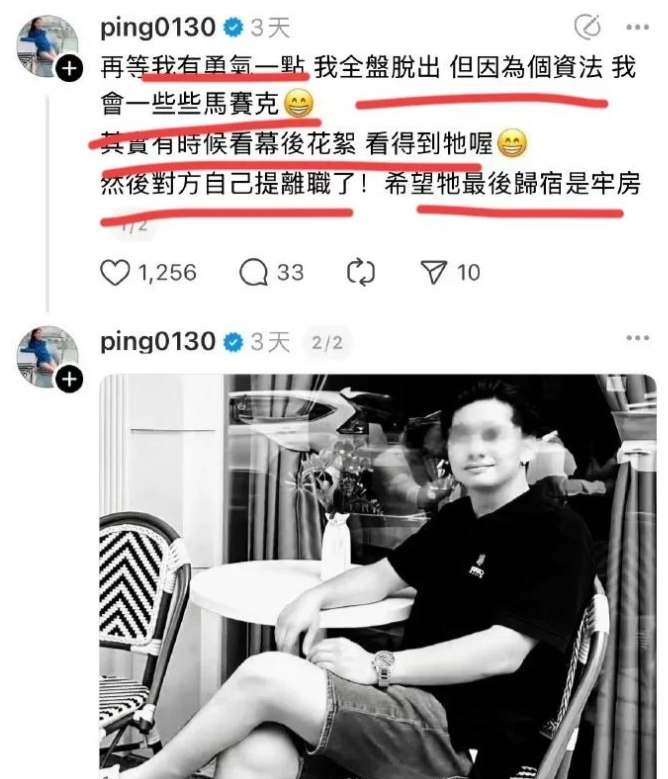Repost the first ping0130 thread

coord(361,273)
